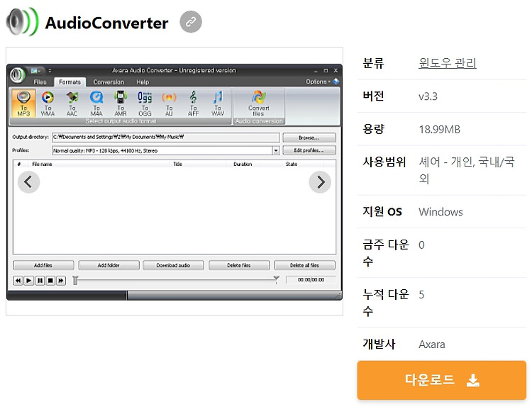Image resolution: width=532 pixels, height=409 pixels.
Task: Click the File name column header
Action: pos(42,164)
